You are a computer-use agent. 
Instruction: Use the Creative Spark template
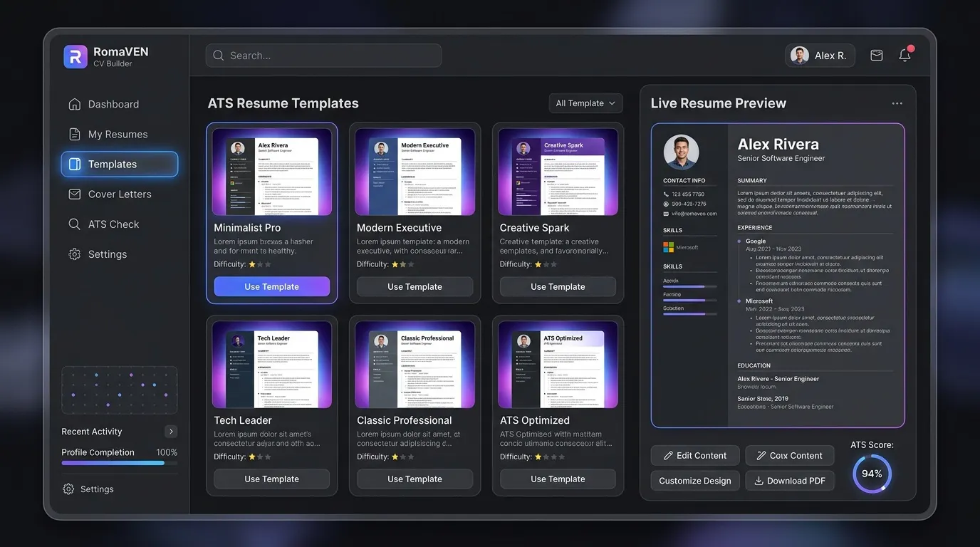[558, 286]
